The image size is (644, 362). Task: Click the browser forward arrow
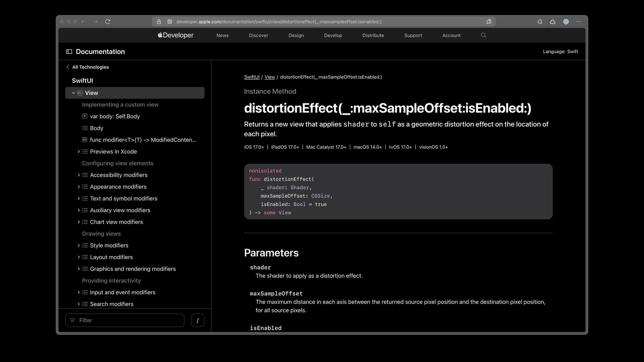point(96,22)
